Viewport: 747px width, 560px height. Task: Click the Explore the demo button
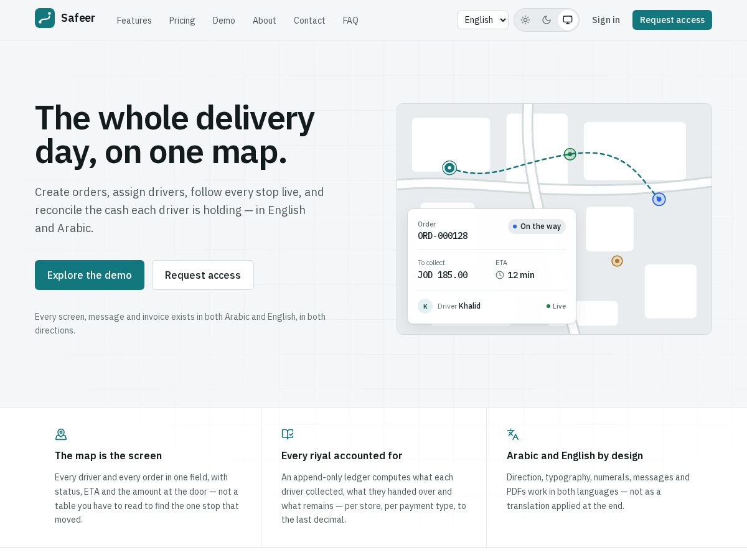pos(90,275)
